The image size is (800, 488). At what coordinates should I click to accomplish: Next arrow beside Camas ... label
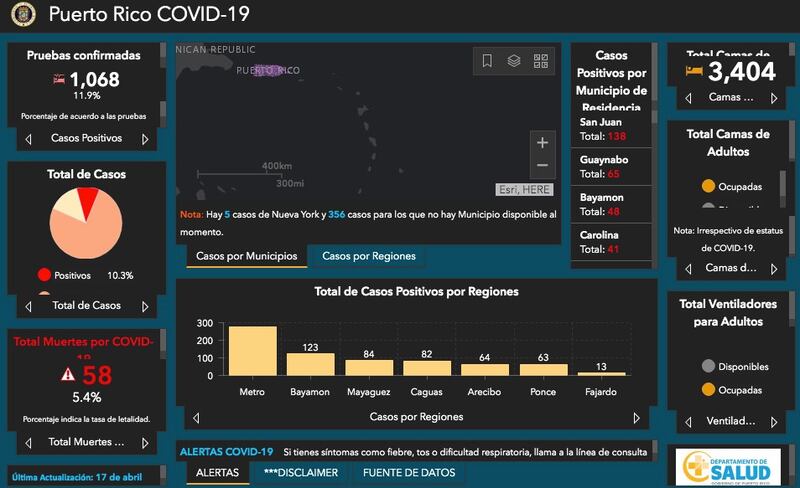[774, 98]
